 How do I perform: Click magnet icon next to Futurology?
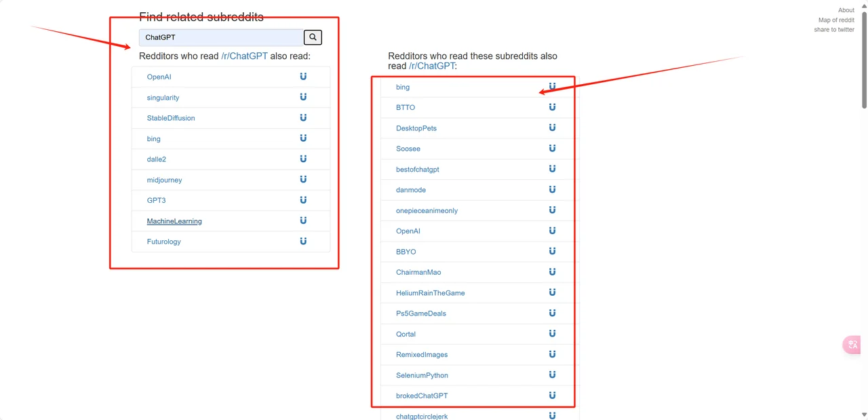(303, 241)
